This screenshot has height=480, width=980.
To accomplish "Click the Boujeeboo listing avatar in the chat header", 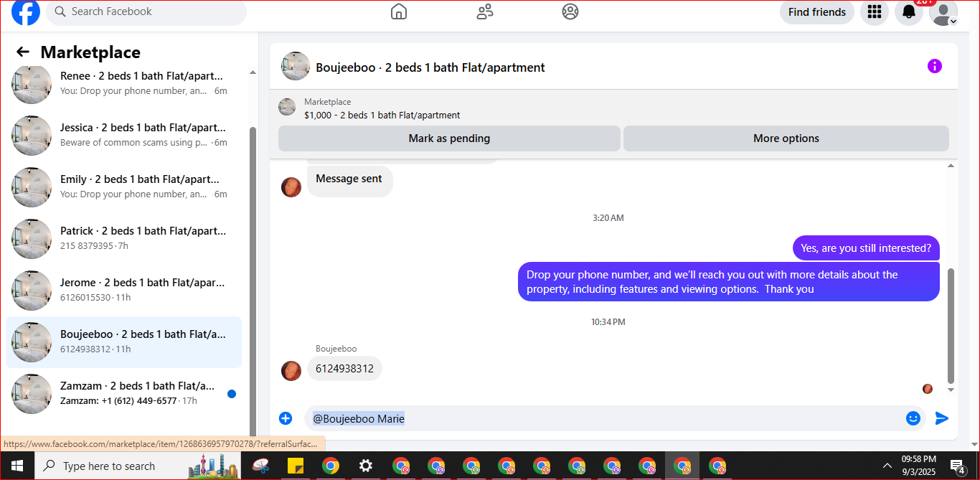I will pos(296,66).
